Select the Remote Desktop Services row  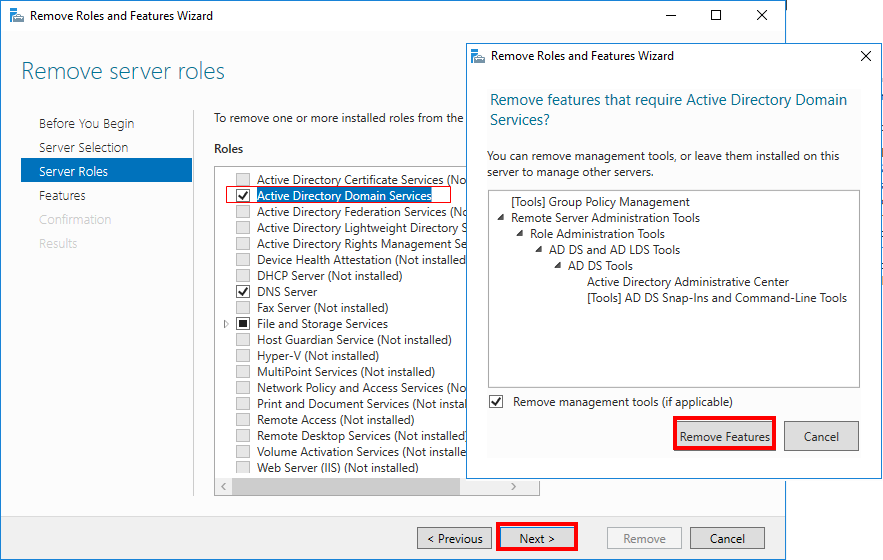[362, 435]
